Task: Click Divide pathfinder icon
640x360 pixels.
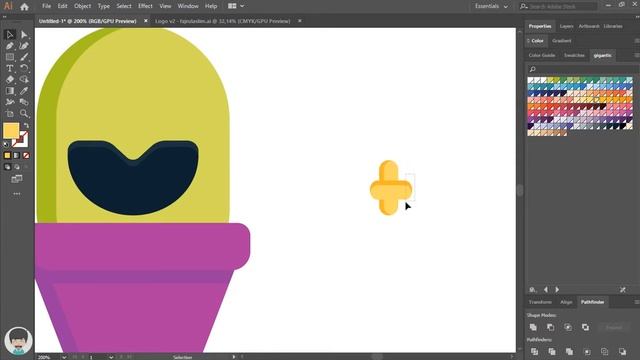Action: coord(534,351)
